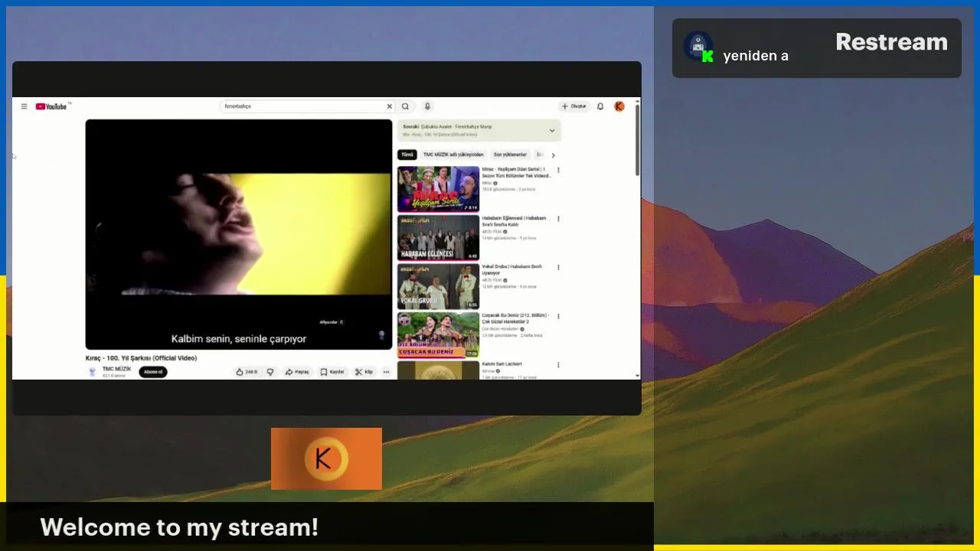Open more actions three-dot menu under video
The height and width of the screenshot is (551, 980).
point(386,372)
